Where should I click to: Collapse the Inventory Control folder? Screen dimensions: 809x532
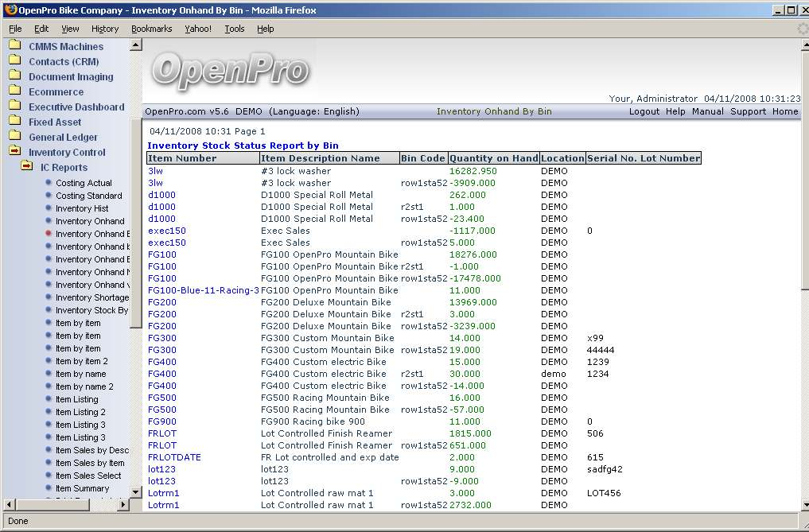pos(14,152)
